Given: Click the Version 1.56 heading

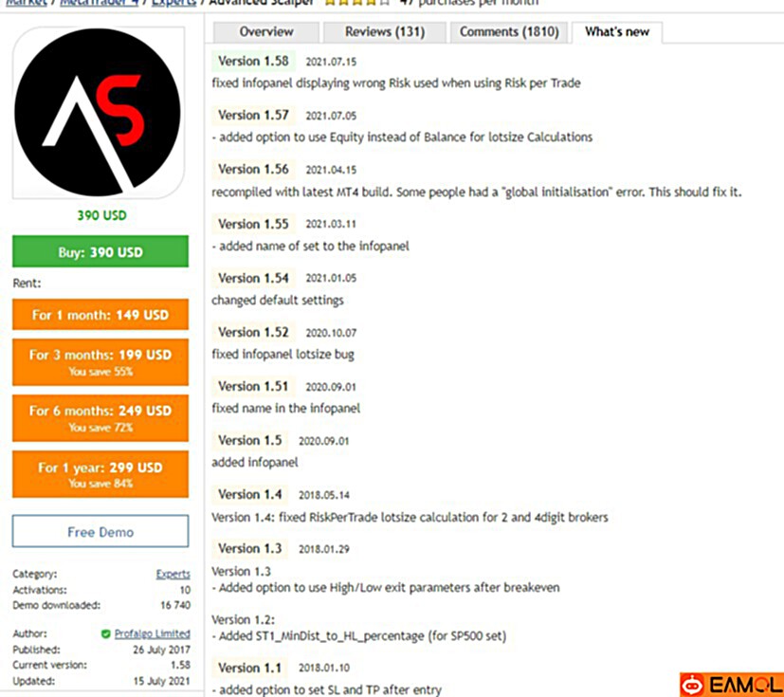Looking at the screenshot, I should 253,169.
